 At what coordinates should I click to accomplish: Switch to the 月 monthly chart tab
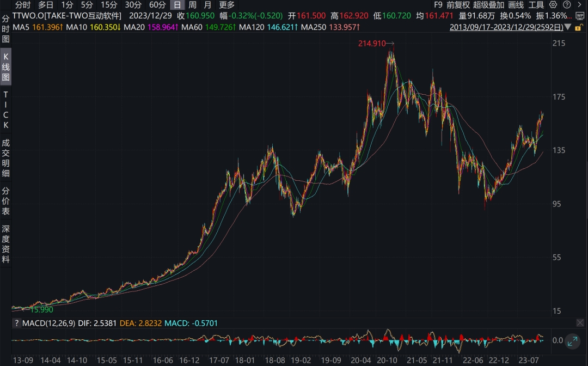pos(207,5)
